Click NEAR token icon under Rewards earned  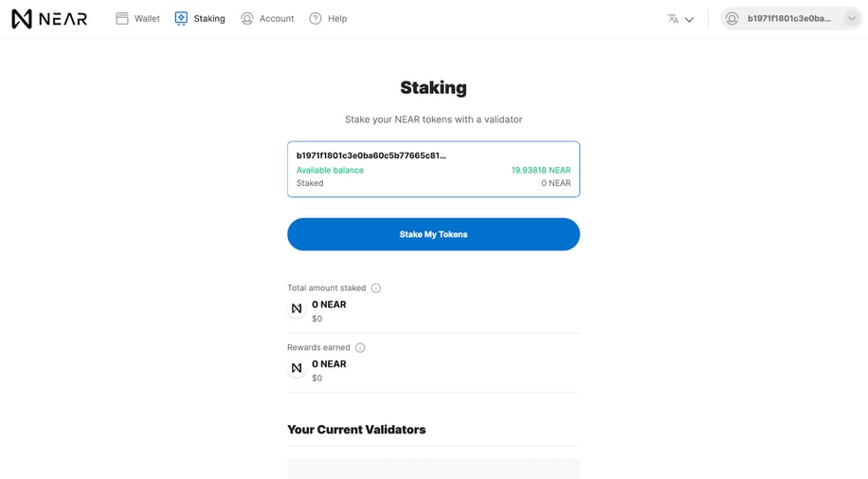(297, 368)
